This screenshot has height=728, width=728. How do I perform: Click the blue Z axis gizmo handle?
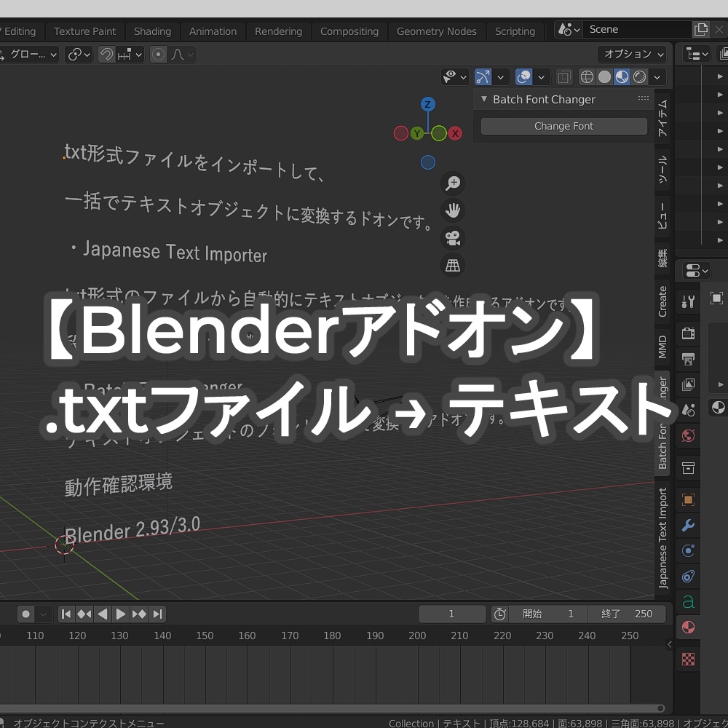pos(427,104)
